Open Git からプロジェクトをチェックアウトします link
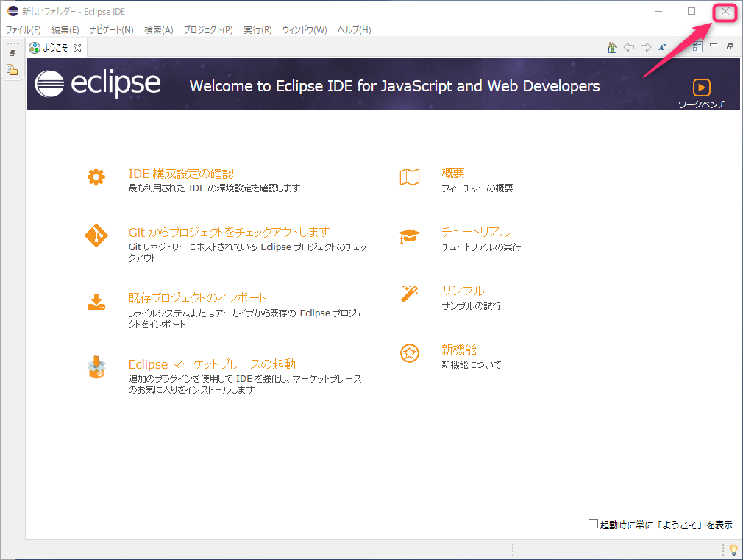This screenshot has width=743, height=560. (229, 233)
